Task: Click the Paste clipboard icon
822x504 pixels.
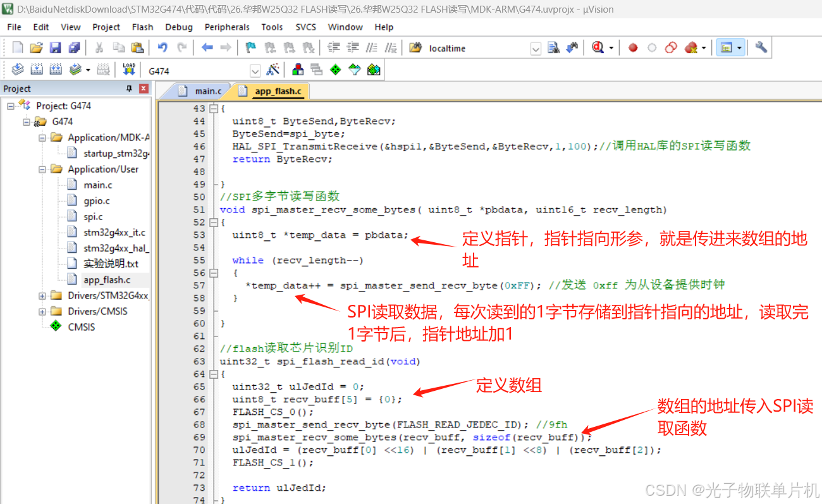Action: pyautogui.click(x=137, y=48)
